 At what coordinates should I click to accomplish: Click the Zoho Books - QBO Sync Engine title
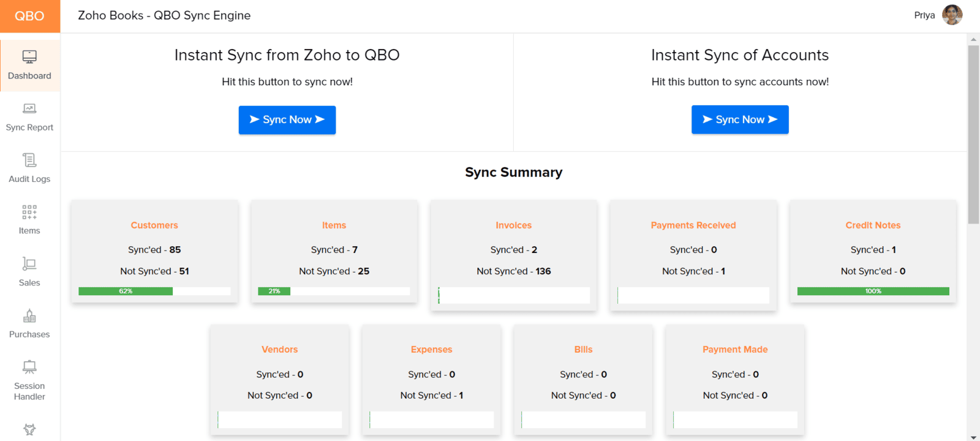(164, 15)
